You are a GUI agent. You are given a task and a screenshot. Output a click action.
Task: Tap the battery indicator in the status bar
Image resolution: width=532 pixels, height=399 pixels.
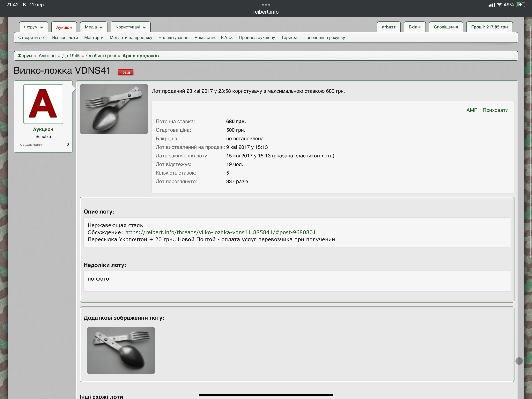[521, 4]
